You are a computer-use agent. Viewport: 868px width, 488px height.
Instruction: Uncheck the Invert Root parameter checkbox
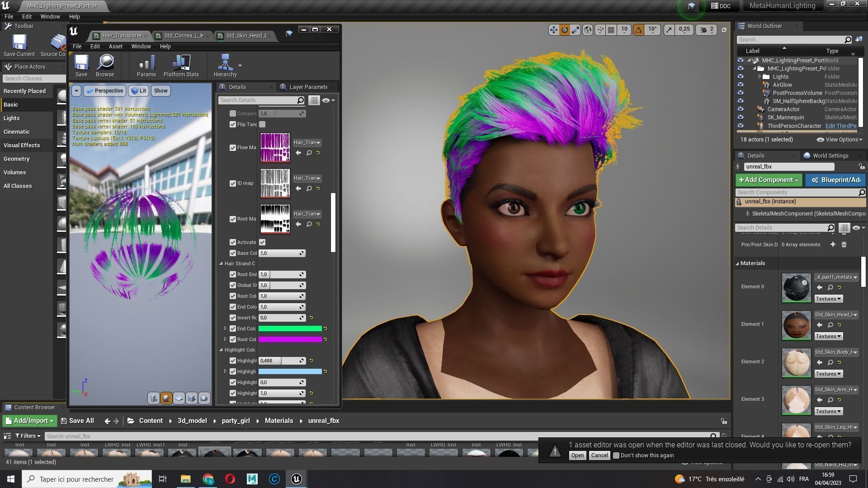(233, 318)
